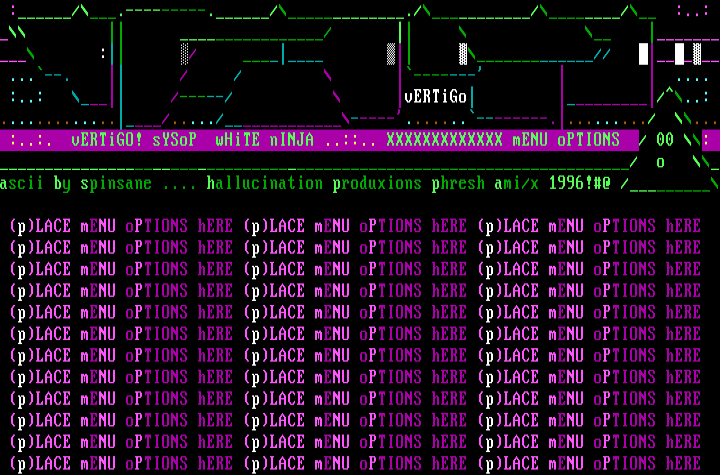The image size is (720, 475).
Task: Click the magenta bar segment right of the tree
Action: 706,140
